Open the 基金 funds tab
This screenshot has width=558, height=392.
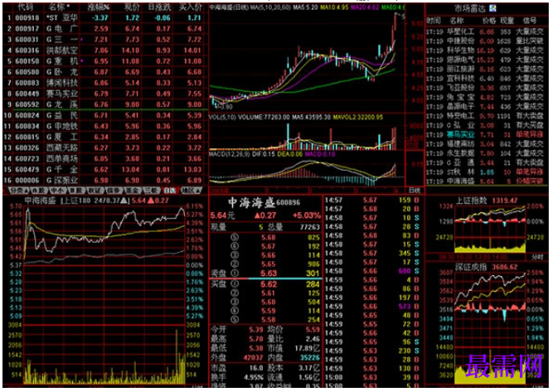click(132, 191)
